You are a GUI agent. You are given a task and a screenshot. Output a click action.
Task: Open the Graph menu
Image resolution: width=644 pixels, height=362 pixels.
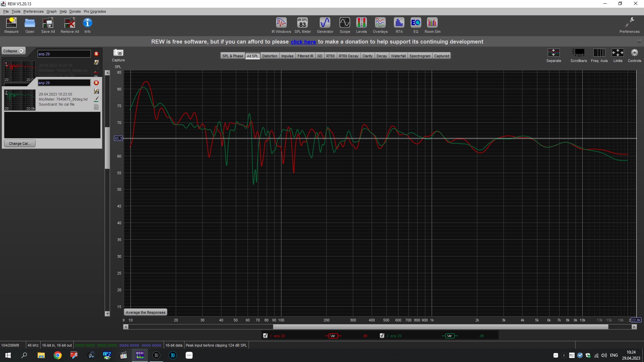pos(51,11)
